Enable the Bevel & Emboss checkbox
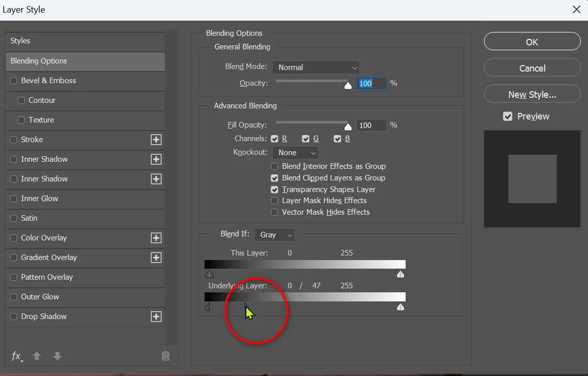The image size is (588, 376). click(14, 81)
